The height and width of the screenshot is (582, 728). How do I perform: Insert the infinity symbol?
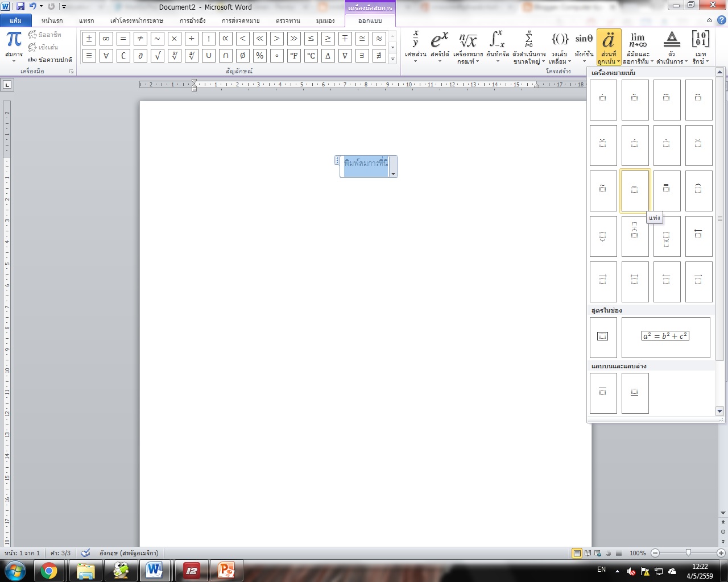coord(106,39)
